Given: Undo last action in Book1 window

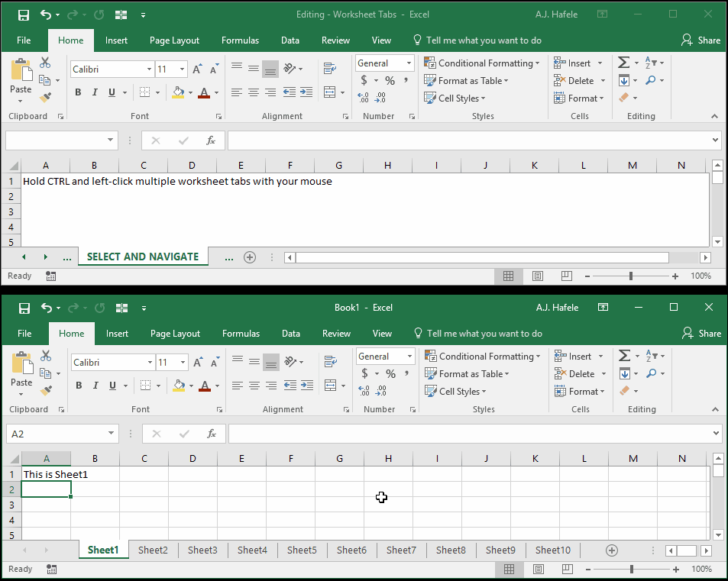Looking at the screenshot, I should tap(47, 308).
